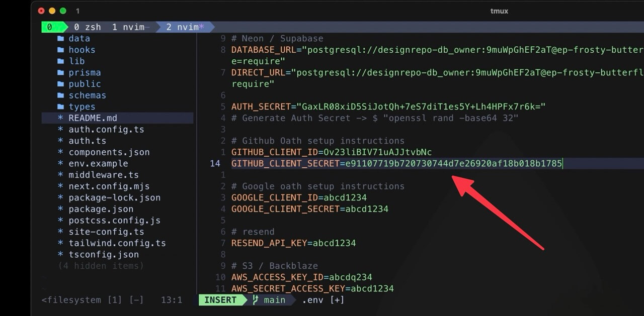This screenshot has width=644, height=316.
Task: Open the schemas folder
Action: click(x=88, y=95)
